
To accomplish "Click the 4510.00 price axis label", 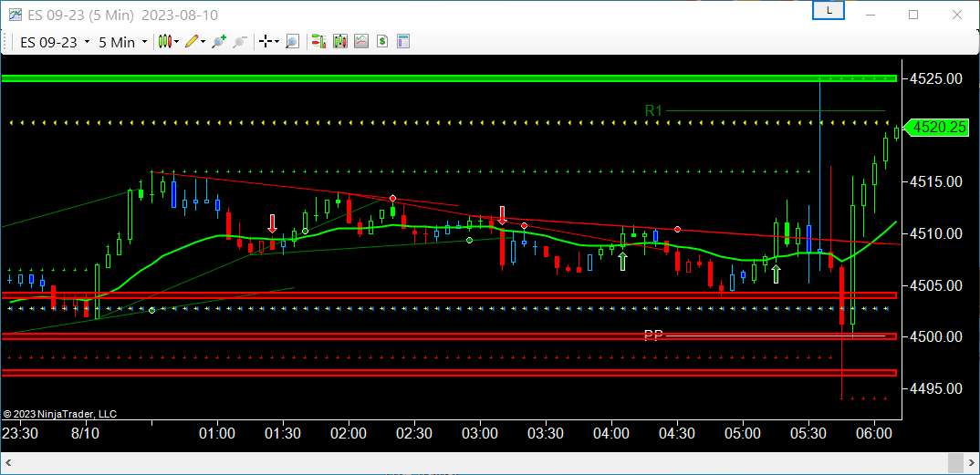I will 935,233.
